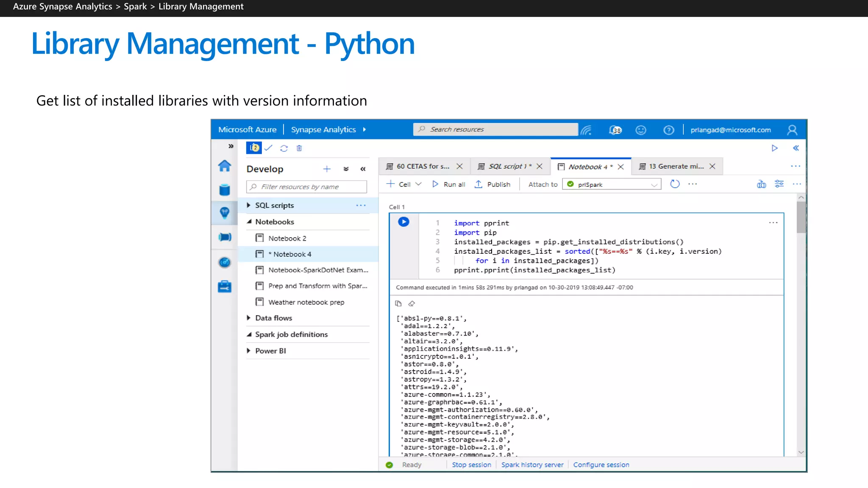The width and height of the screenshot is (868, 488).
Task: Click the top-right run play triangle
Action: pyautogui.click(x=774, y=148)
